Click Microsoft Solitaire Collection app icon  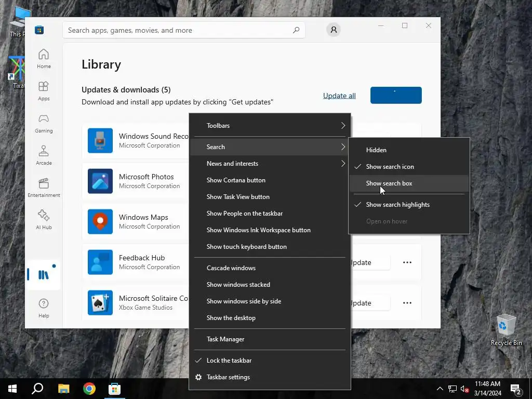pyautogui.click(x=100, y=303)
